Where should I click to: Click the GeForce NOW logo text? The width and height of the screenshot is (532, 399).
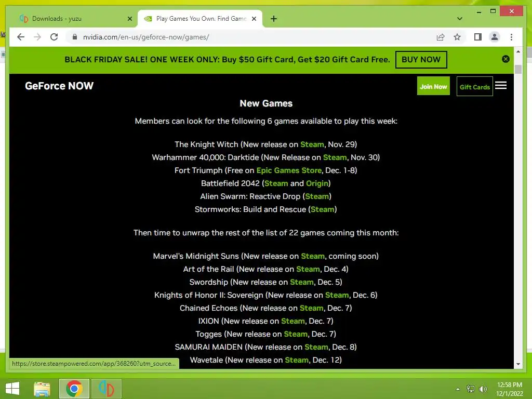(59, 86)
